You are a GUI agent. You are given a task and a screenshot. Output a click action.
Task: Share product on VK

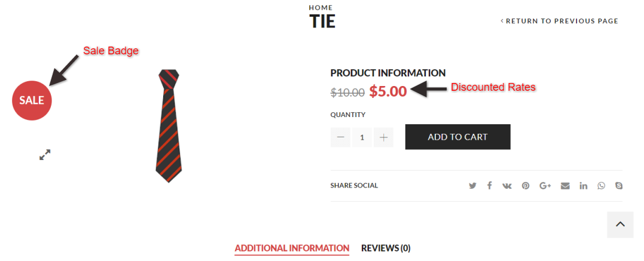(x=507, y=186)
